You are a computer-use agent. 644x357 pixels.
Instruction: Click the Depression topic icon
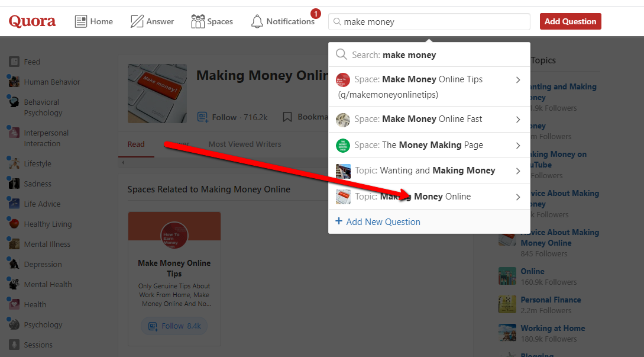click(14, 264)
